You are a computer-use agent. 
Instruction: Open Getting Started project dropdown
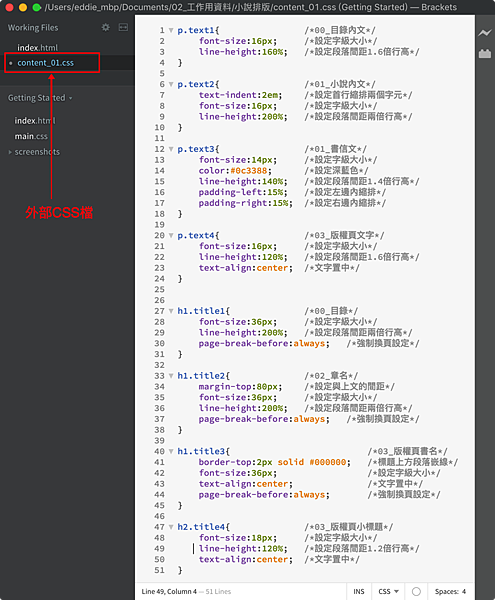coord(40,98)
